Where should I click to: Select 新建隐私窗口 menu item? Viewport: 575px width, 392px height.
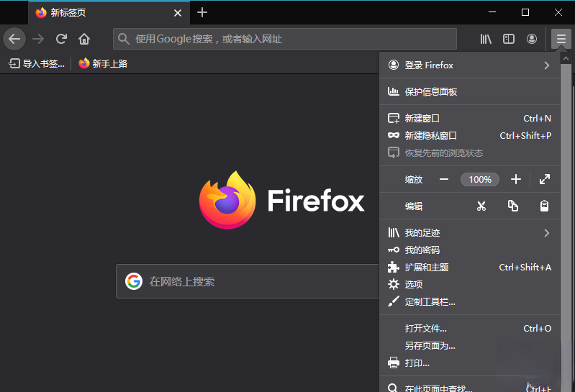[470, 135]
